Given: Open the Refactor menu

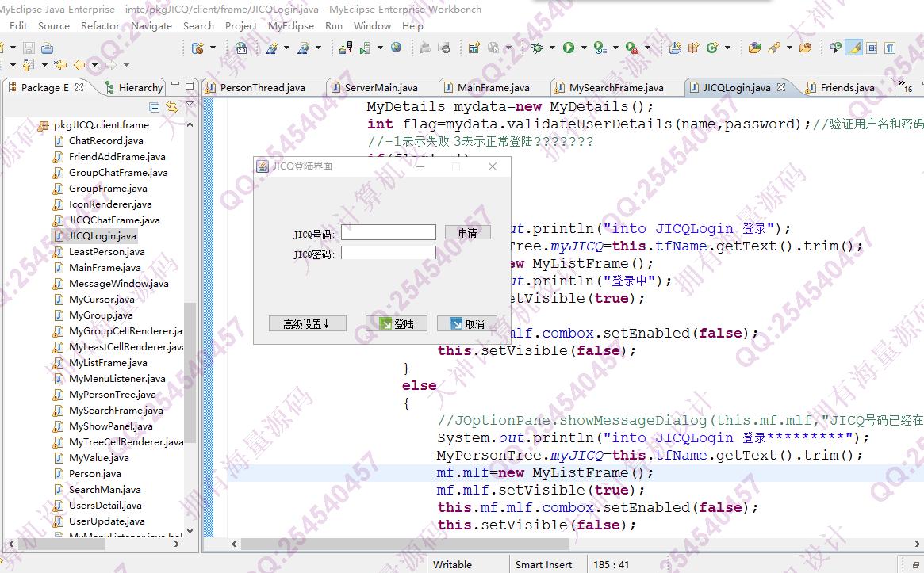Looking at the screenshot, I should tap(100, 26).
